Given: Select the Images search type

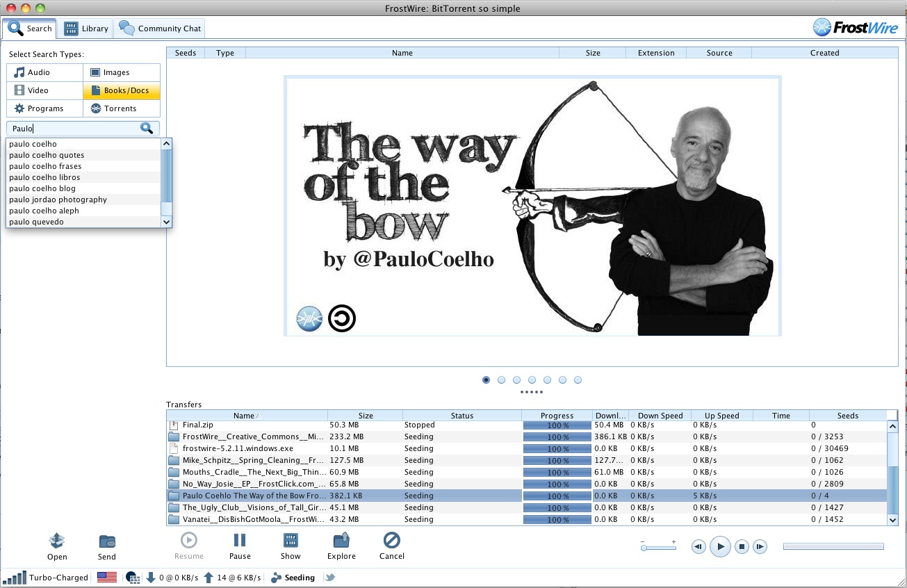Looking at the screenshot, I should 122,72.
